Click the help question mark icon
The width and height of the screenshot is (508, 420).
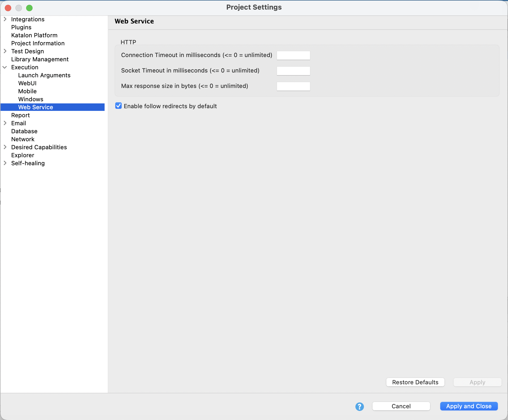click(359, 407)
